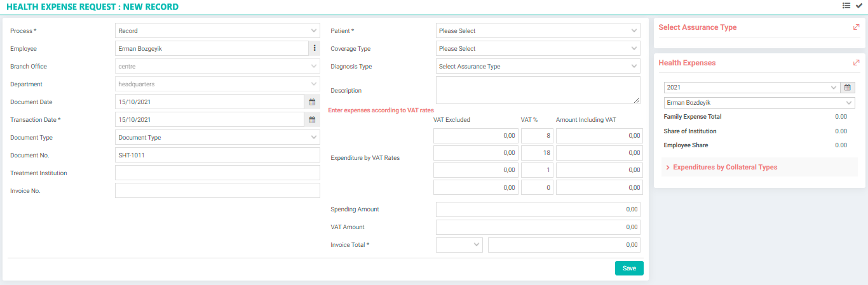Open Health Expenses year calendar icon

pos(847,88)
